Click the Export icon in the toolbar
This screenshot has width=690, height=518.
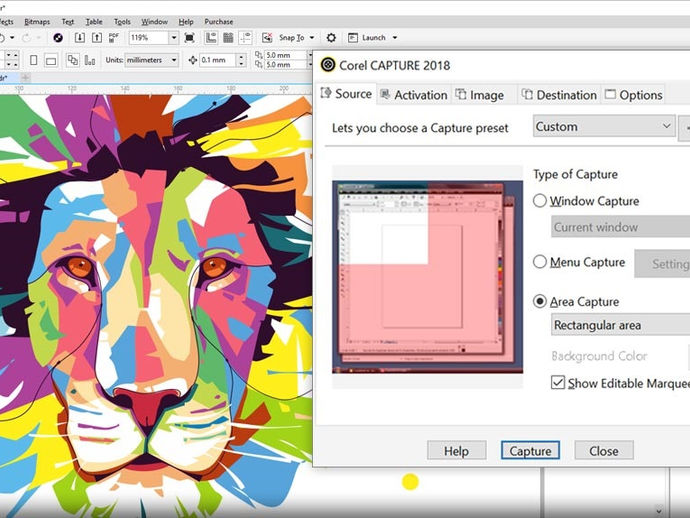[97, 38]
